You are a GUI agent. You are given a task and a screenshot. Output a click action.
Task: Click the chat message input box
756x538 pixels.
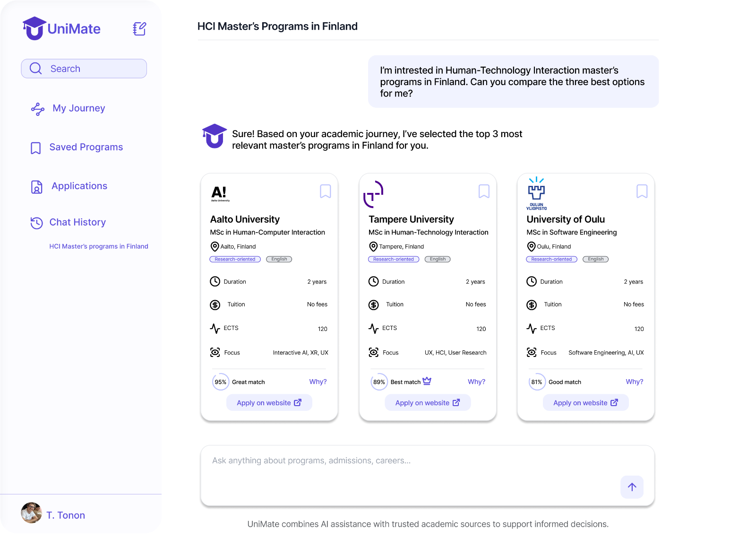pyautogui.click(x=428, y=476)
